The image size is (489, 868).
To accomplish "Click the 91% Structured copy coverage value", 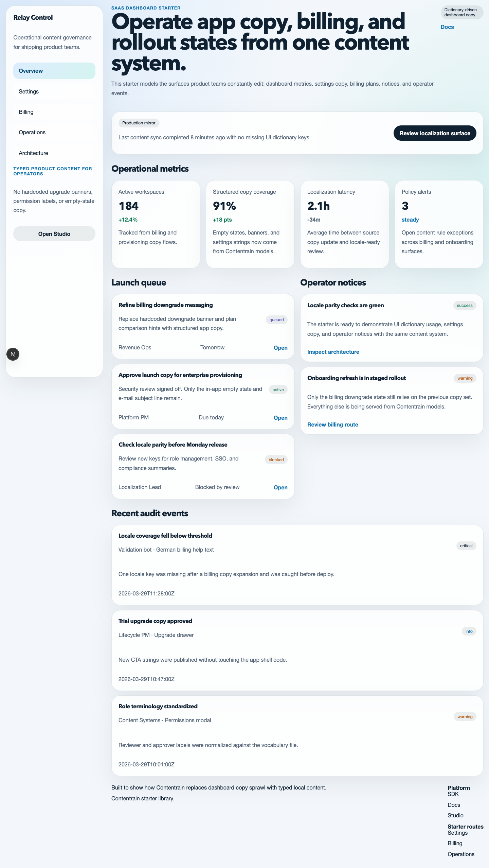I will (224, 206).
